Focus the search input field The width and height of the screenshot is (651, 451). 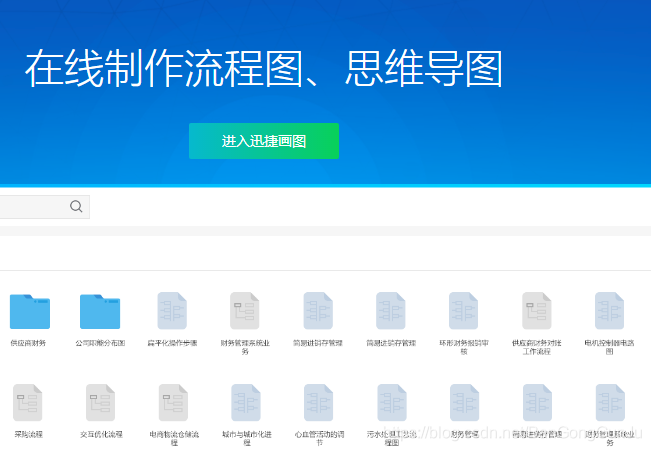pyautogui.click(x=44, y=207)
